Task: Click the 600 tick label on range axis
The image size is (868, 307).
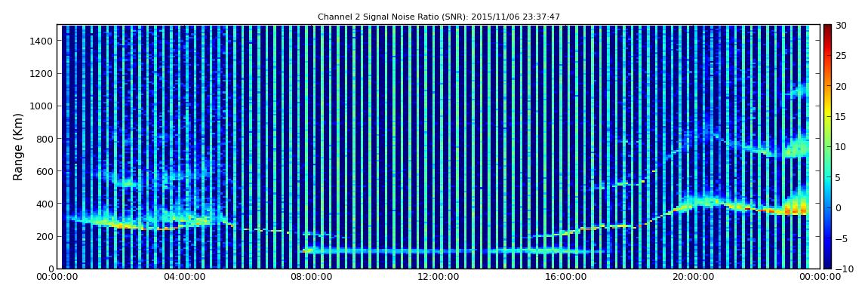Action: tap(45, 171)
